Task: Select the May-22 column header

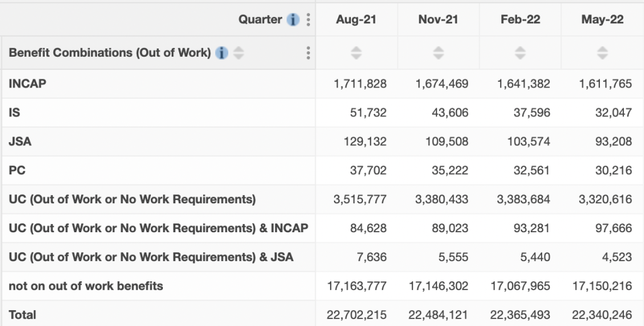Action: [x=602, y=20]
